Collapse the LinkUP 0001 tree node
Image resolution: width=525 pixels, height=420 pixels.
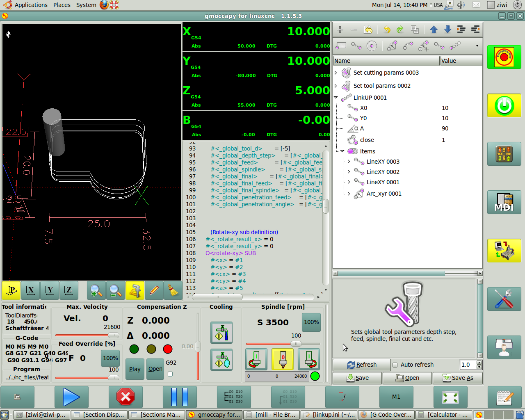(x=336, y=98)
